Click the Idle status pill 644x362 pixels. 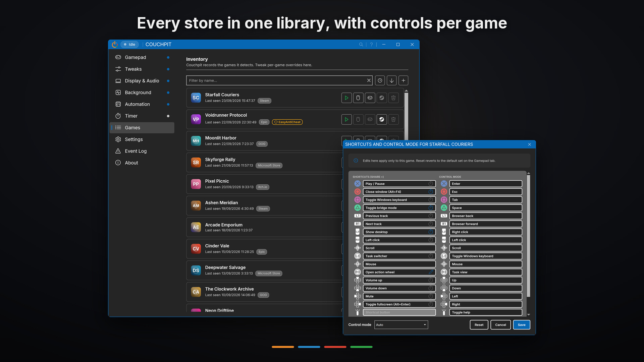pyautogui.click(x=129, y=45)
